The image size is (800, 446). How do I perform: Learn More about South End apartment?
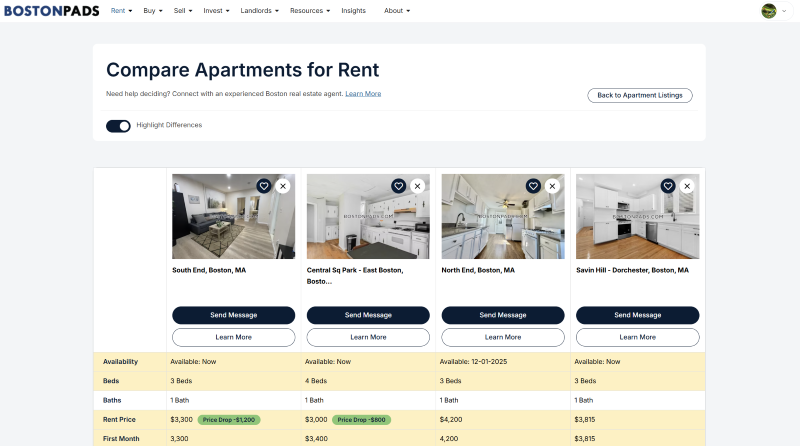point(234,337)
